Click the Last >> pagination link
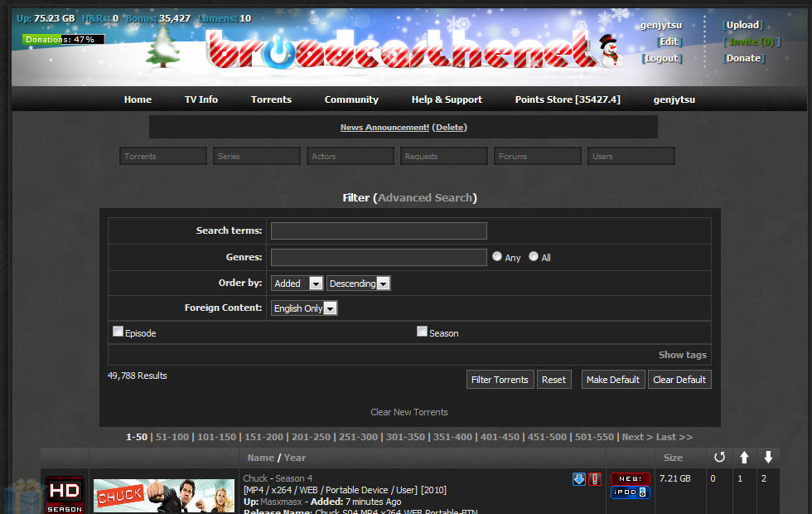 tap(674, 437)
